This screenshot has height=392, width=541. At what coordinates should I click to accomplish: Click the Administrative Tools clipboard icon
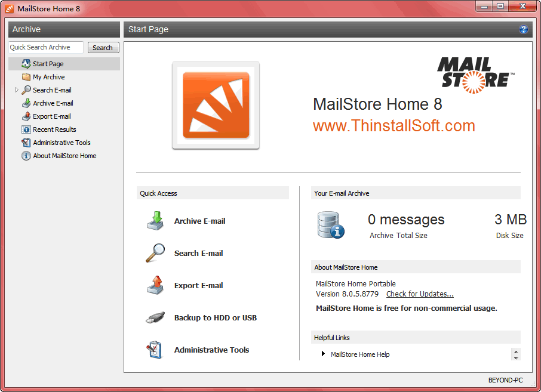[x=155, y=350]
